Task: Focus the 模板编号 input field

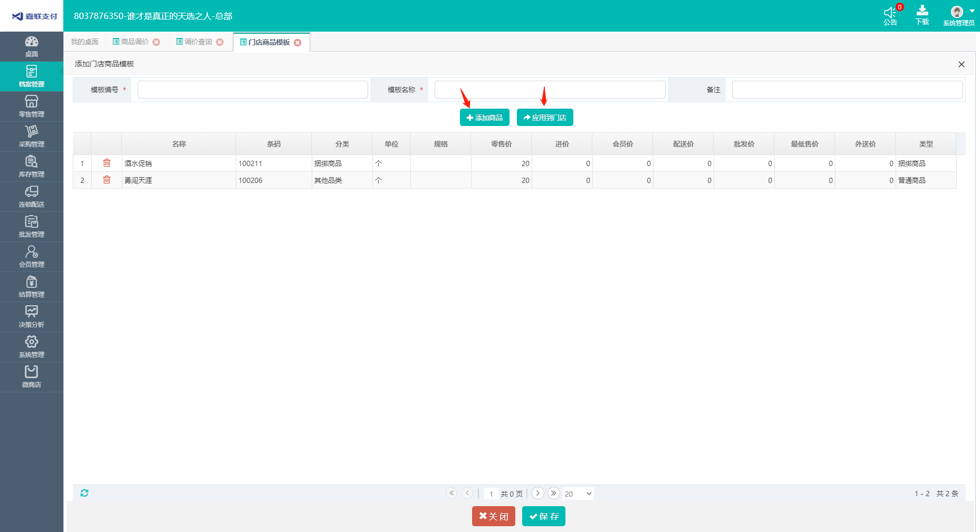Action: click(253, 90)
